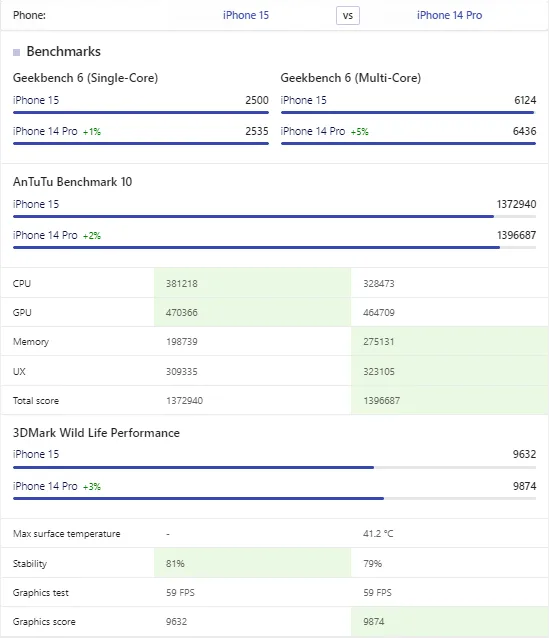Click the vs button between phones
The height and width of the screenshot is (638, 549).
coord(348,16)
